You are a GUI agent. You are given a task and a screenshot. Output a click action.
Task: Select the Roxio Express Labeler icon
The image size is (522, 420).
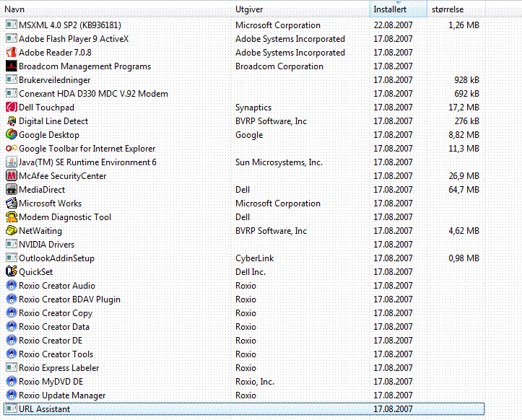12,368
